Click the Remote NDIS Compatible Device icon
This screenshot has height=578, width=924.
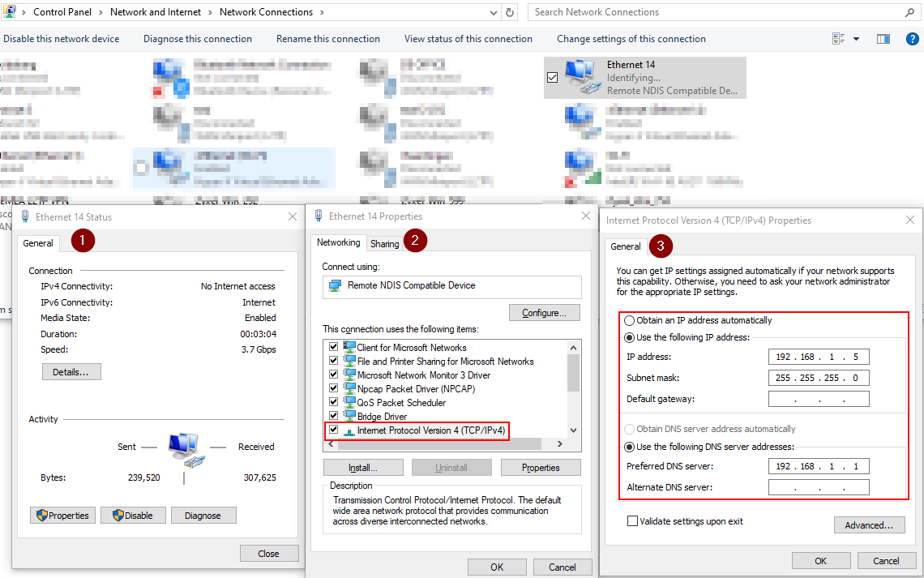(x=334, y=286)
